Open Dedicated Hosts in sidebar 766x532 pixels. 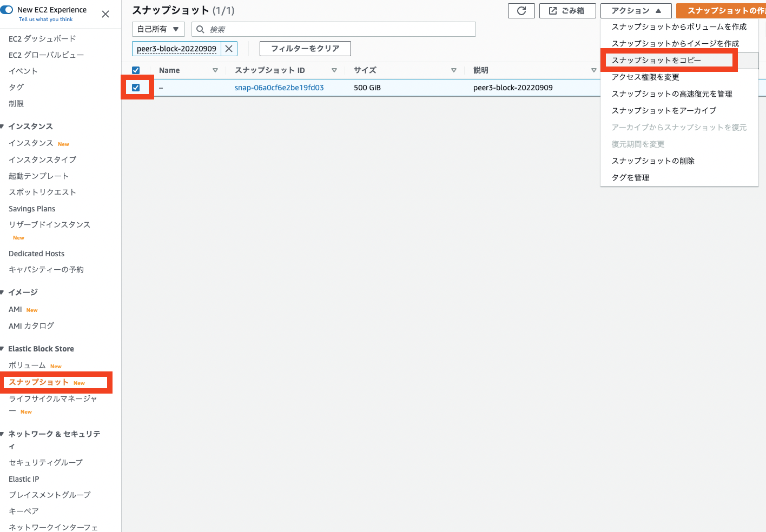[36, 254]
